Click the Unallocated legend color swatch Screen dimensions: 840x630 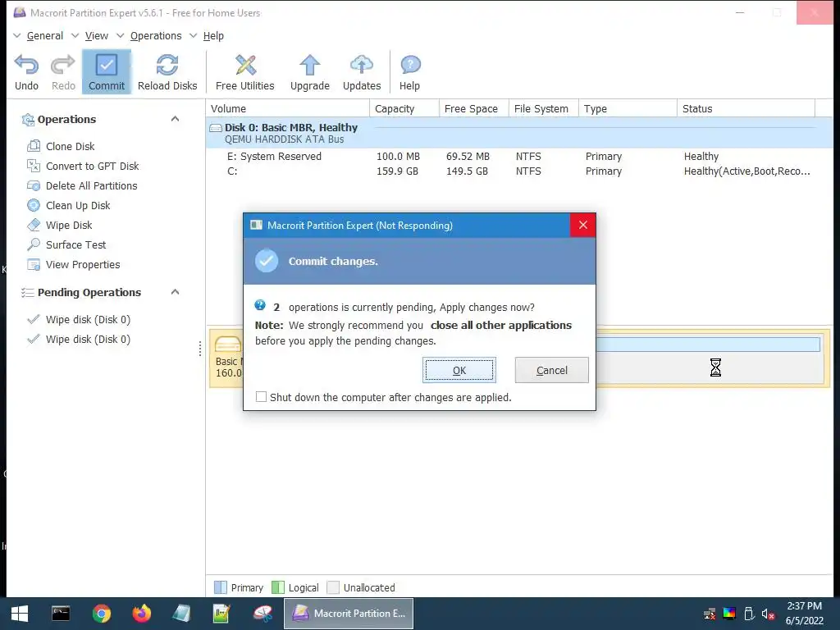pyautogui.click(x=333, y=587)
